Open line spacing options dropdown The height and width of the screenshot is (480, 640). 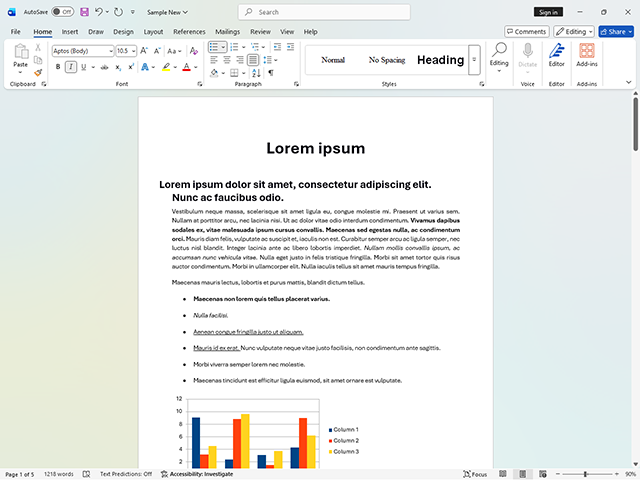pos(271,60)
